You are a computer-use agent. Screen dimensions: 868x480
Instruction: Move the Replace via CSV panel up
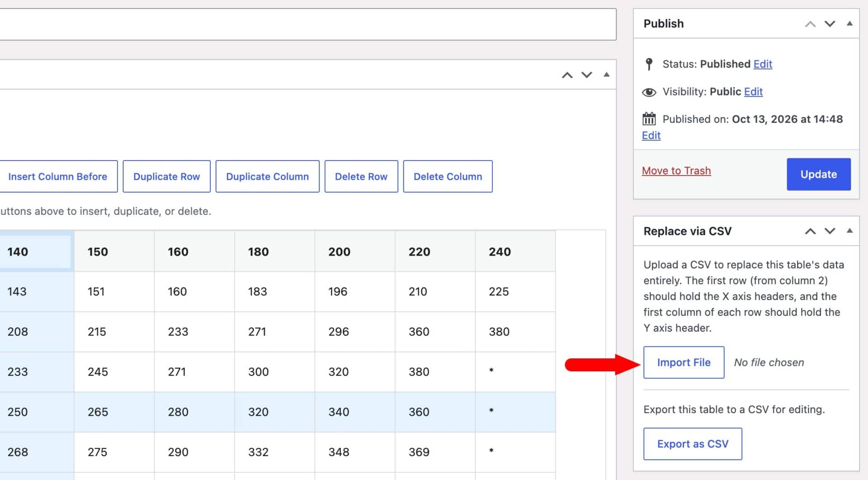(810, 231)
